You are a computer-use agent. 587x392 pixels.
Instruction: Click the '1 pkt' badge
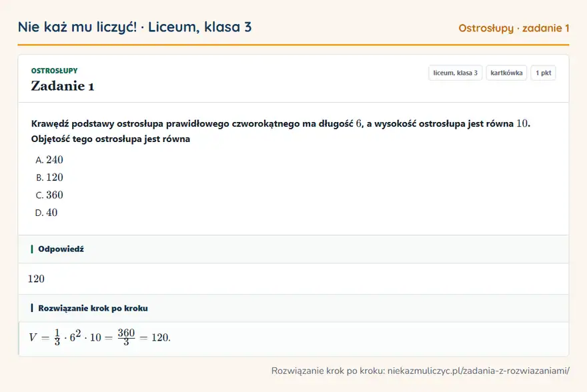(x=543, y=73)
